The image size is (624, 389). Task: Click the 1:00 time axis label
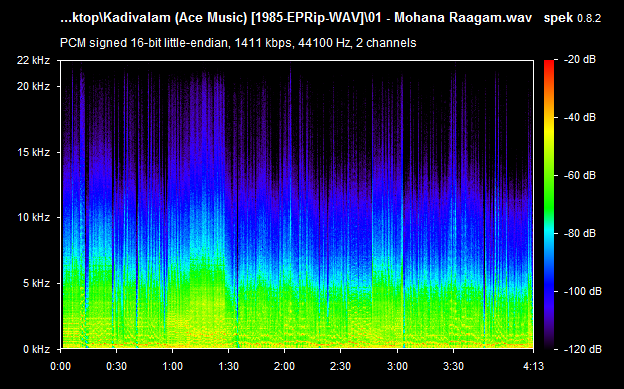pos(172,366)
